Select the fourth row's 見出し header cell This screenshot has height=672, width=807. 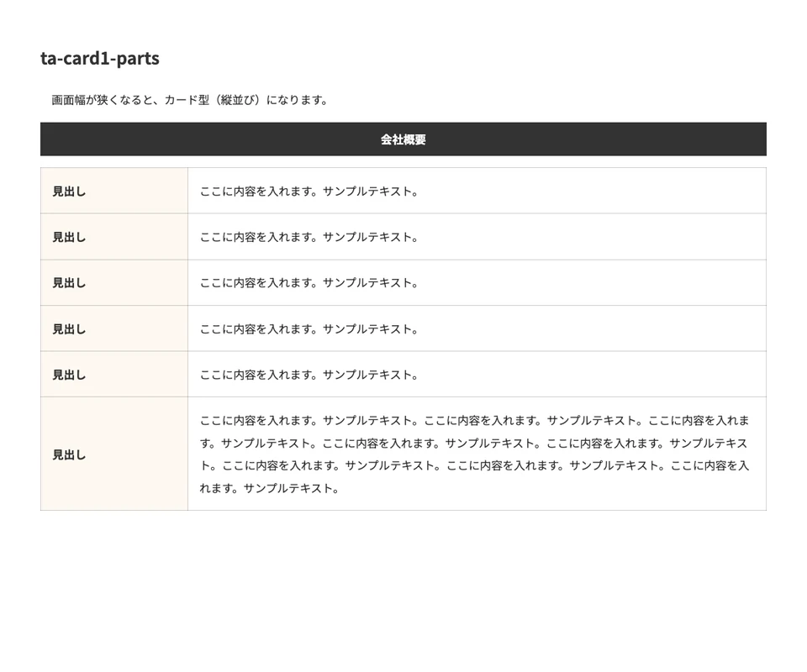69,329
